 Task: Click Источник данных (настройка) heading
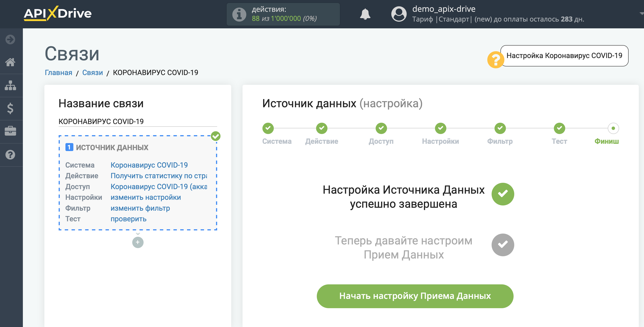pyautogui.click(x=342, y=103)
